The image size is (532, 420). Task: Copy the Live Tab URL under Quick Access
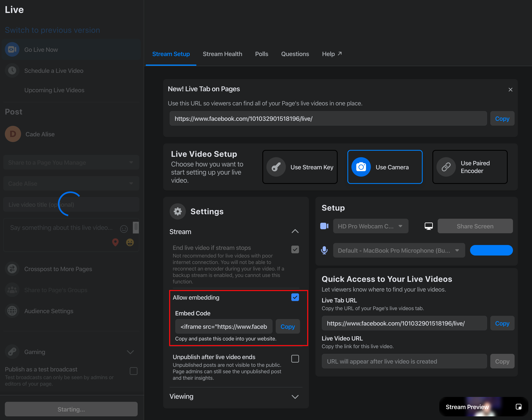502,323
